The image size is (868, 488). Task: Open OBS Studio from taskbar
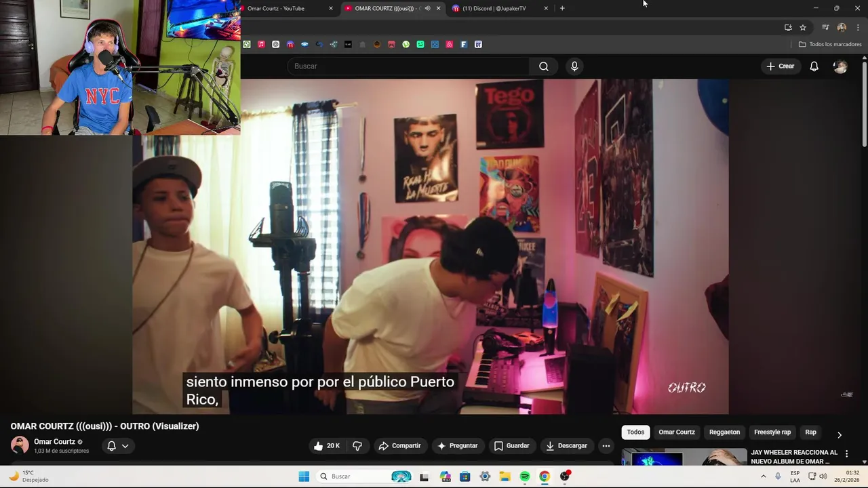pos(565,476)
